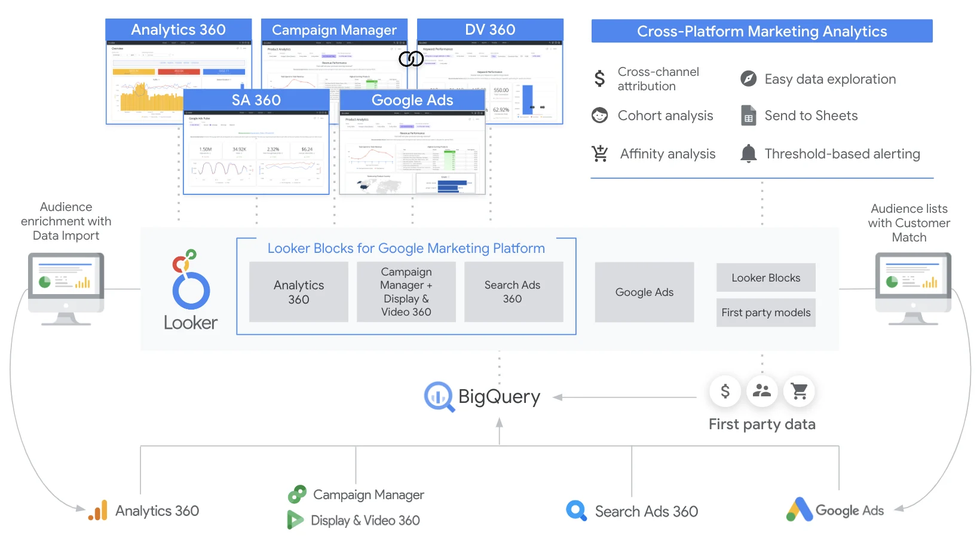Select the Analytics 360 Looker block

click(x=298, y=292)
